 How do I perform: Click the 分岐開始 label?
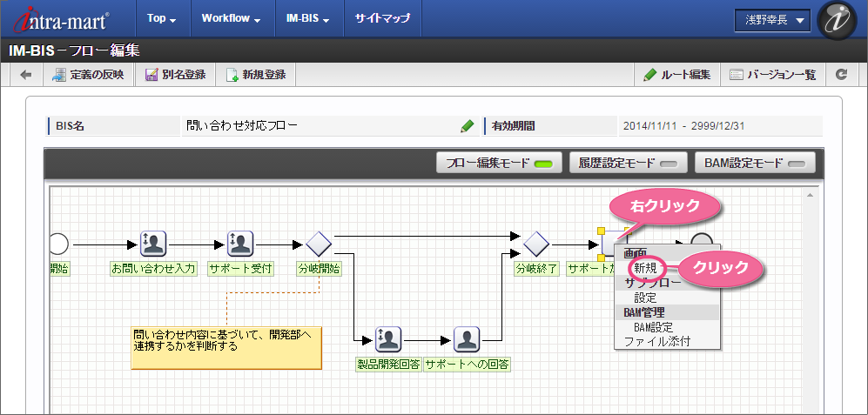click(x=320, y=269)
